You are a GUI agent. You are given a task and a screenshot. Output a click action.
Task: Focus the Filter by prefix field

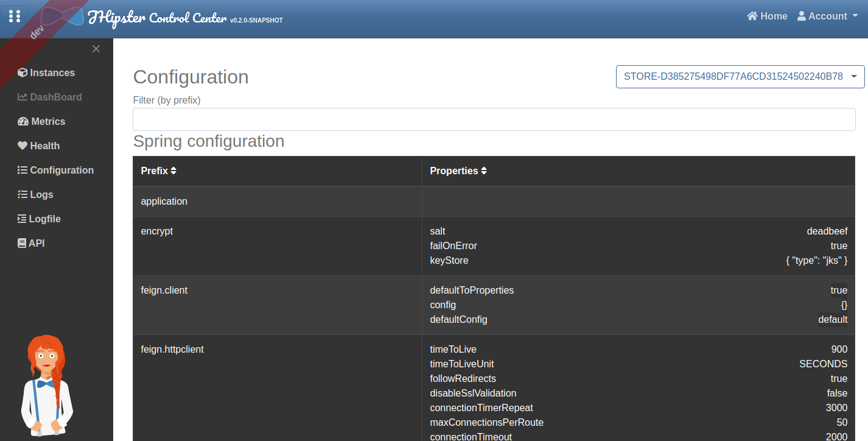click(494, 119)
